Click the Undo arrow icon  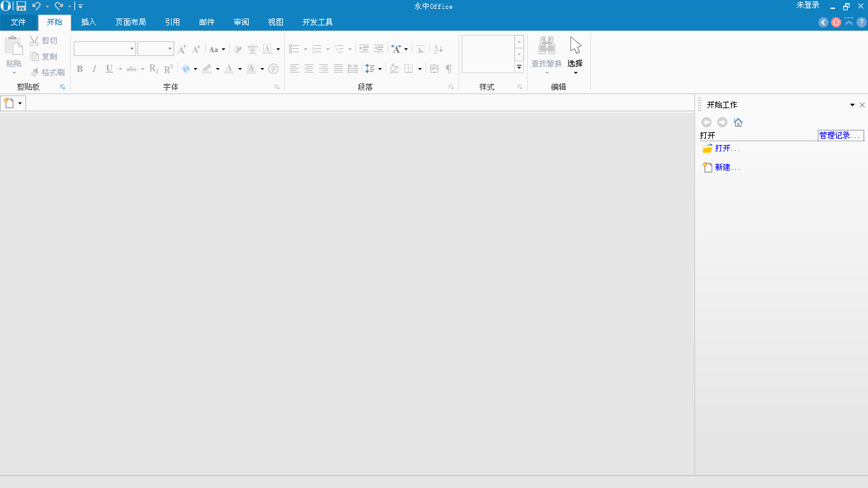coord(36,6)
